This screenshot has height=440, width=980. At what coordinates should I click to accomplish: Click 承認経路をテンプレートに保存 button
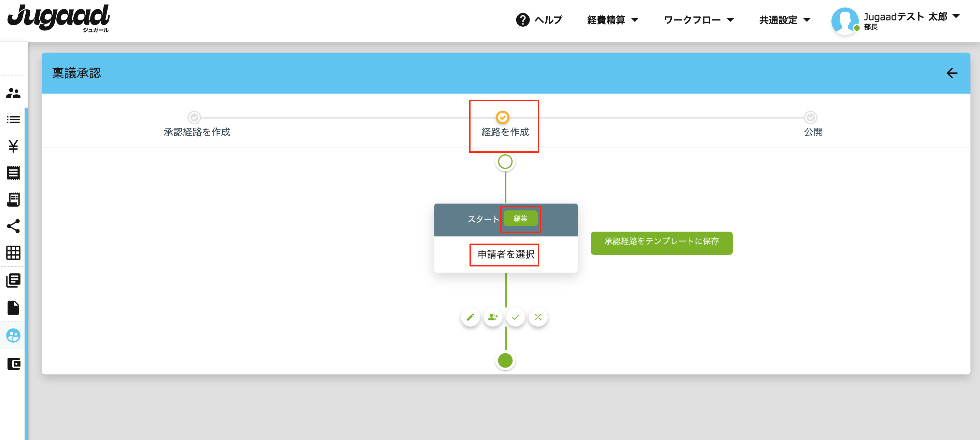[x=661, y=243]
